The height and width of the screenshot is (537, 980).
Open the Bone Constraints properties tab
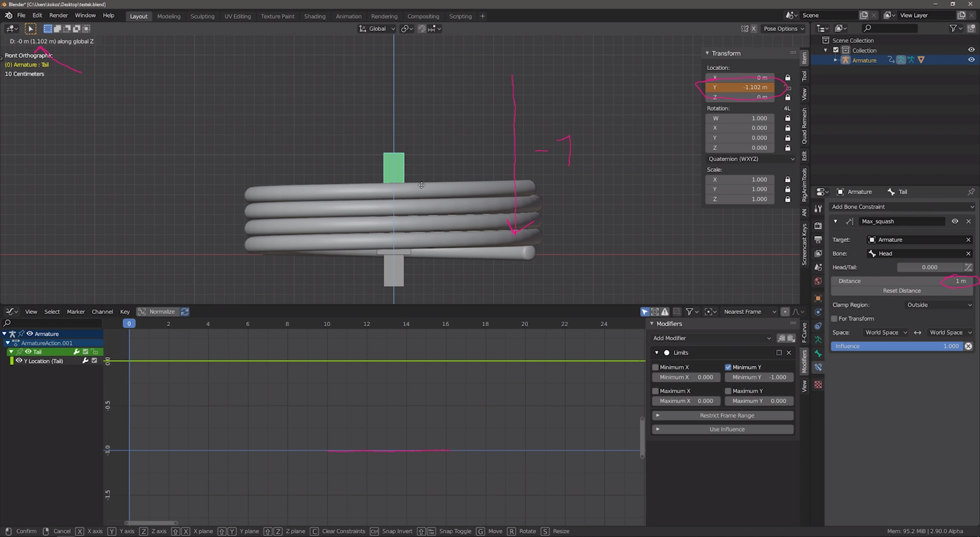click(818, 367)
